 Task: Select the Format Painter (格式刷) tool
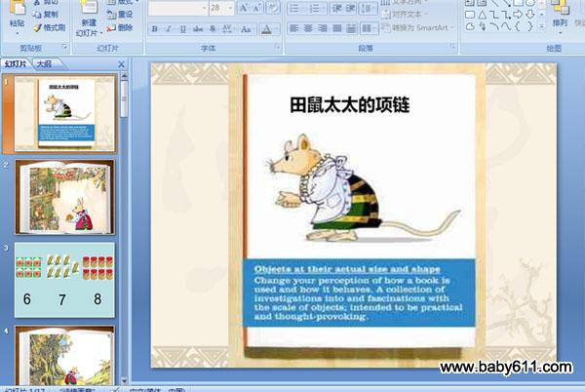tap(50, 27)
